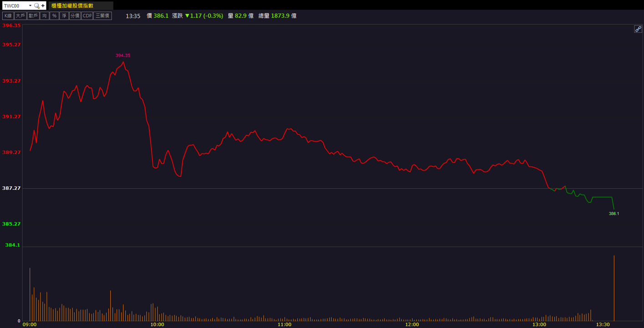The image size is (644, 328).
Task: Toggle the 散戶 button
Action: coord(33,16)
